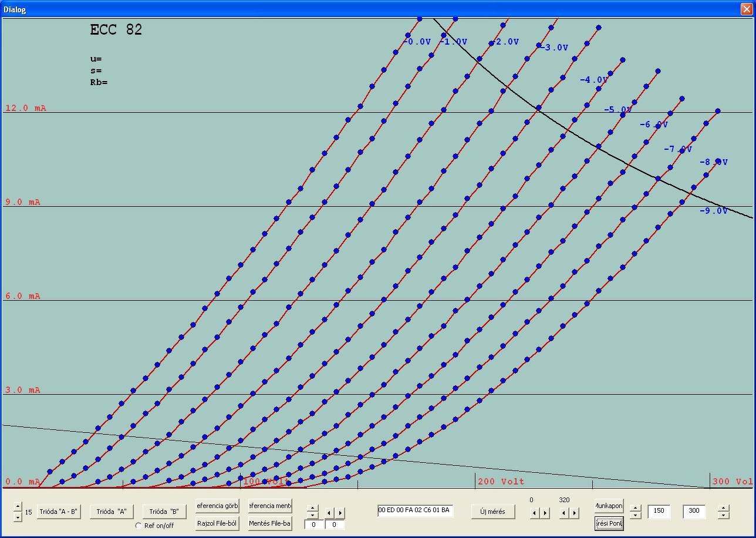Click the hex data field 00 ED 00 FA
This screenshot has height=538, width=756.
[x=416, y=510]
